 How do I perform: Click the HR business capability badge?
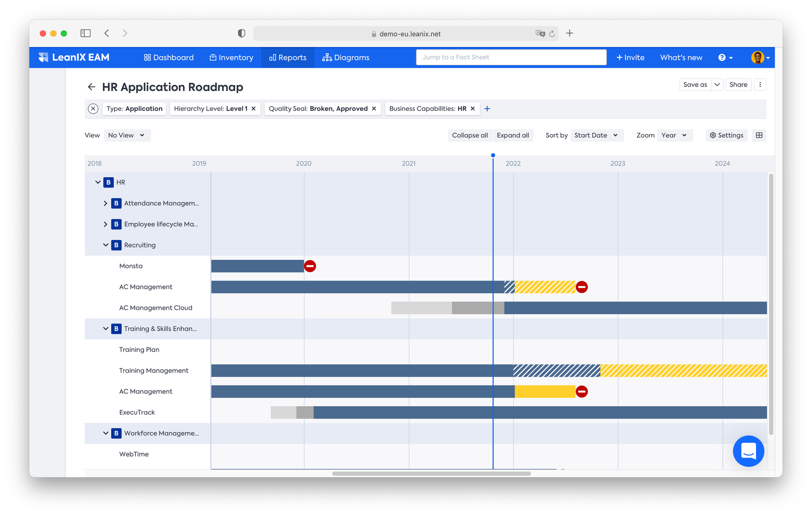point(108,183)
